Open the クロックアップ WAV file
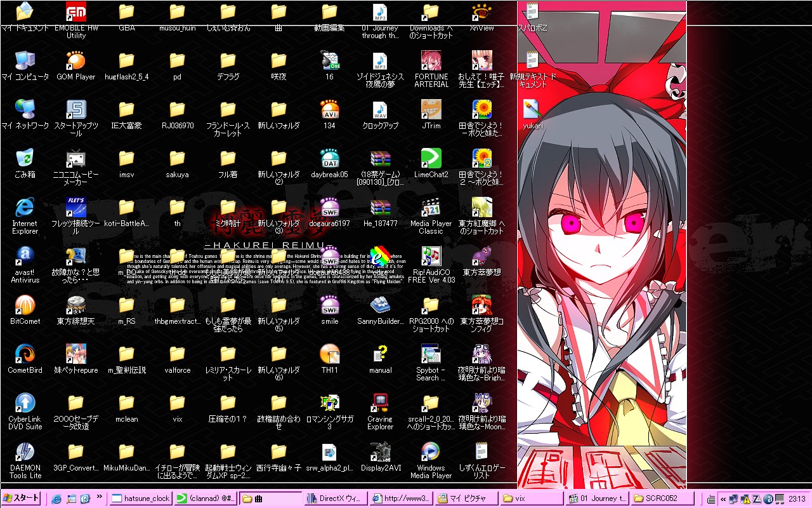This screenshot has height=508, width=812. [381, 109]
